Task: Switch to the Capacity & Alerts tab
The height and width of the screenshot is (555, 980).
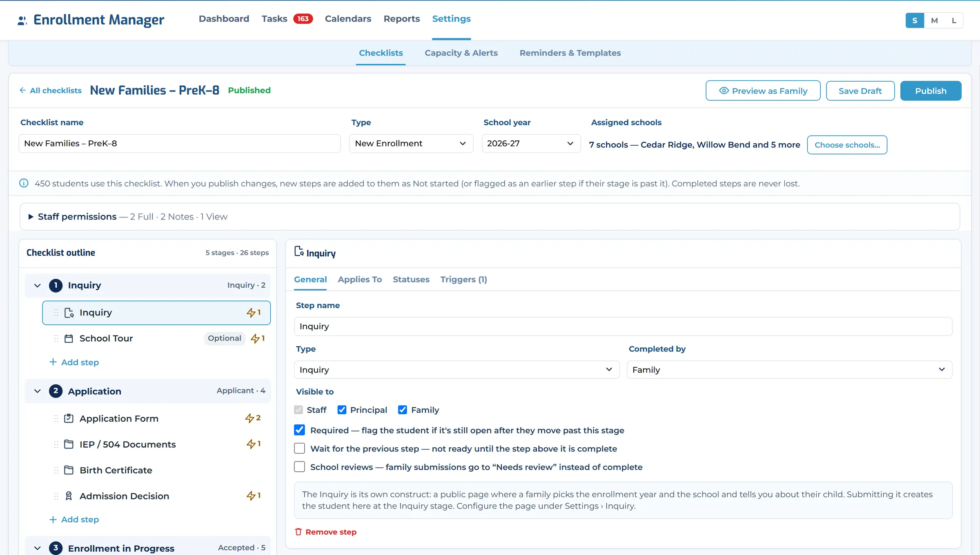Action: 461,53
